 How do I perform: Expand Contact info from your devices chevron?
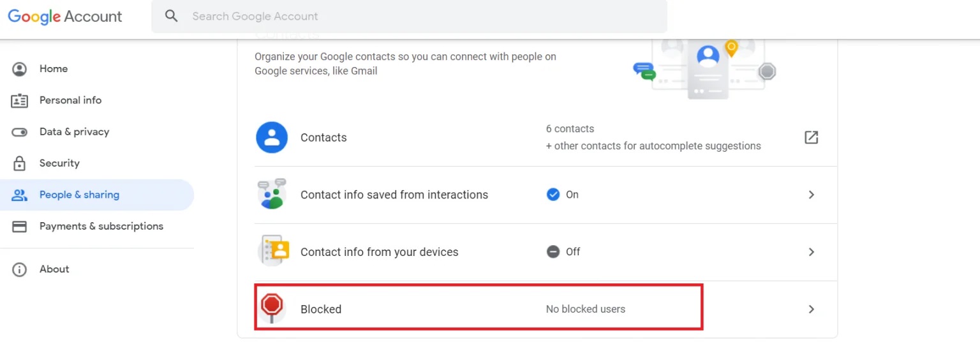812,252
